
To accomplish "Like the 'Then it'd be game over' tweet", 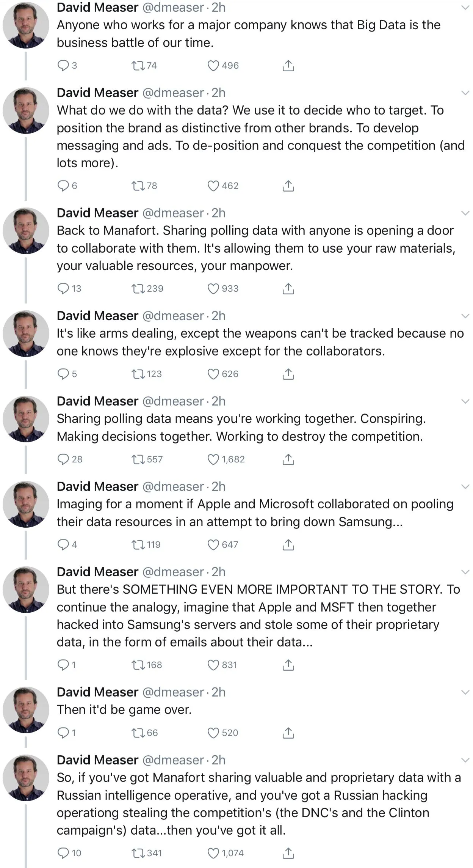I will click(213, 733).
